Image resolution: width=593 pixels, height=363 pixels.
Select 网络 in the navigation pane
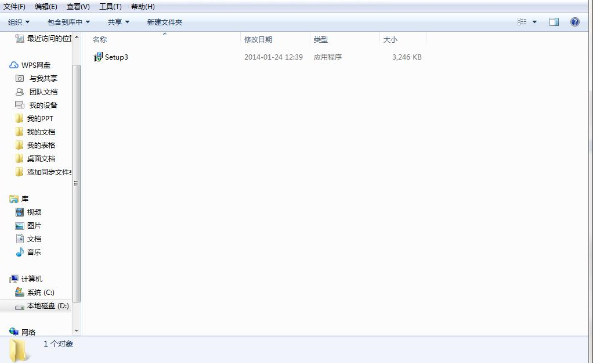coord(22,332)
